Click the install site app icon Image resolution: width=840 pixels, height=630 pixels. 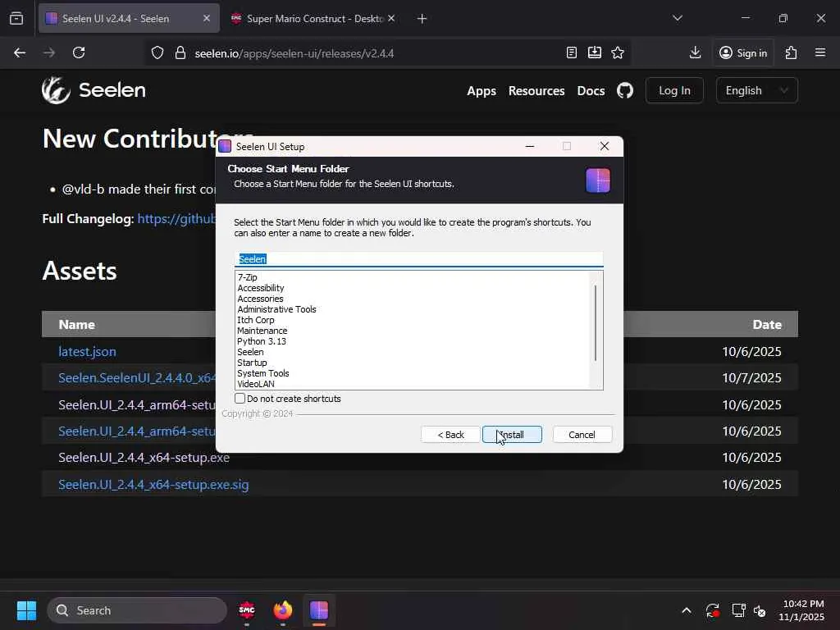pos(595,52)
